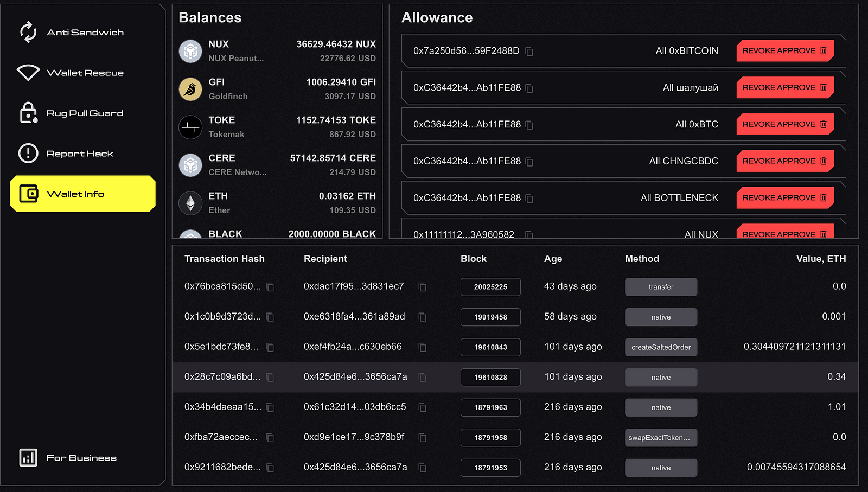Screen dimensions: 868x492
Task: Click the CERE token logo
Action: pos(190,165)
